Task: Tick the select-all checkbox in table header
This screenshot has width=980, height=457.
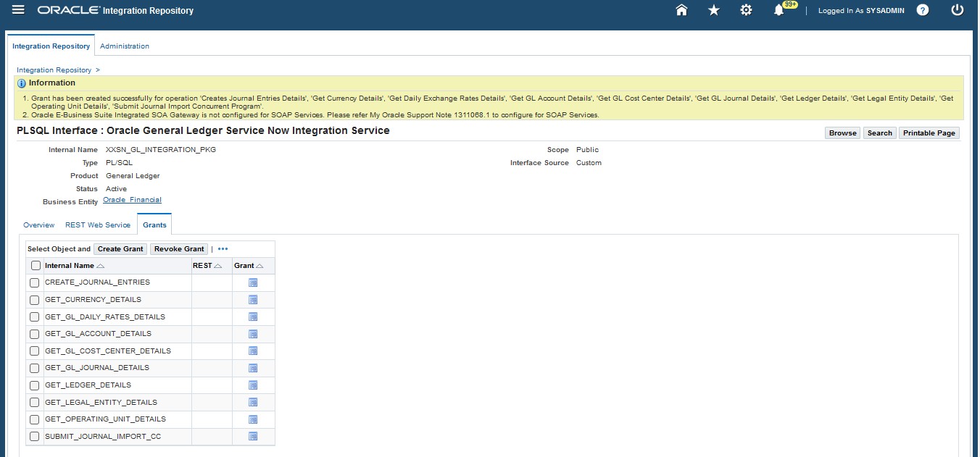Action: [x=36, y=266]
